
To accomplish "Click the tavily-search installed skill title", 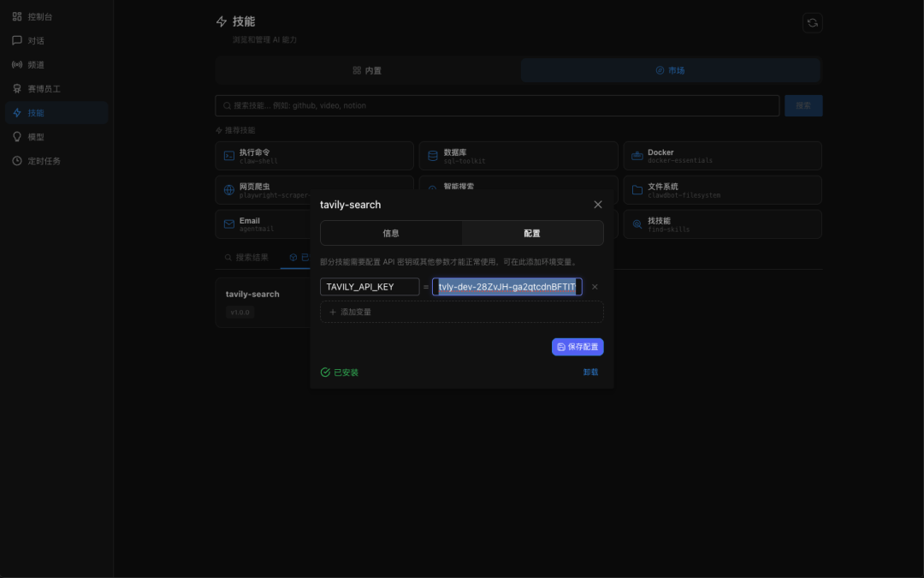I will 252,294.
